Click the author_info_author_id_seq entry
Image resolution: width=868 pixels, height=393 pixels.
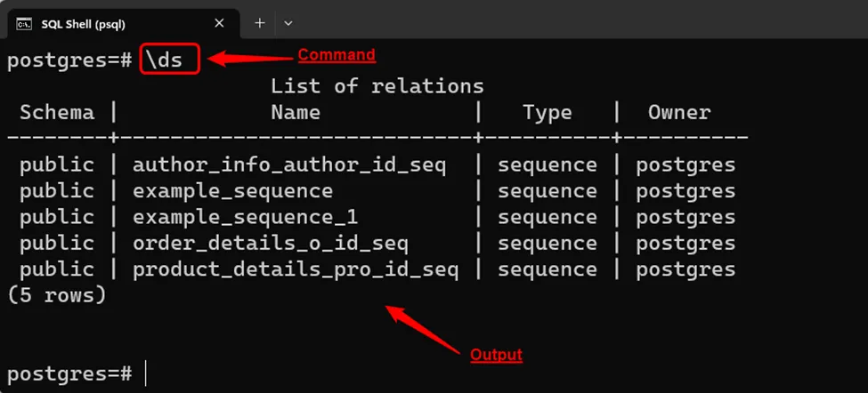(x=288, y=164)
